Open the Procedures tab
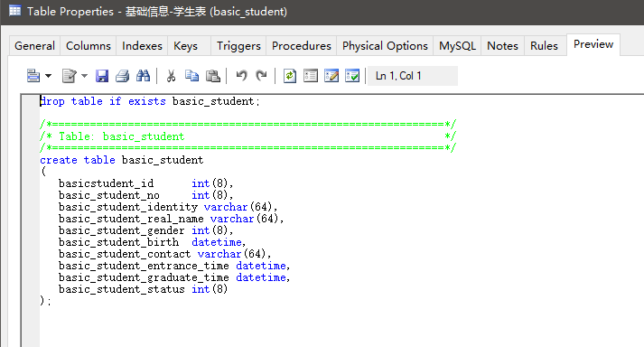This screenshot has height=347, width=644. pos(302,46)
